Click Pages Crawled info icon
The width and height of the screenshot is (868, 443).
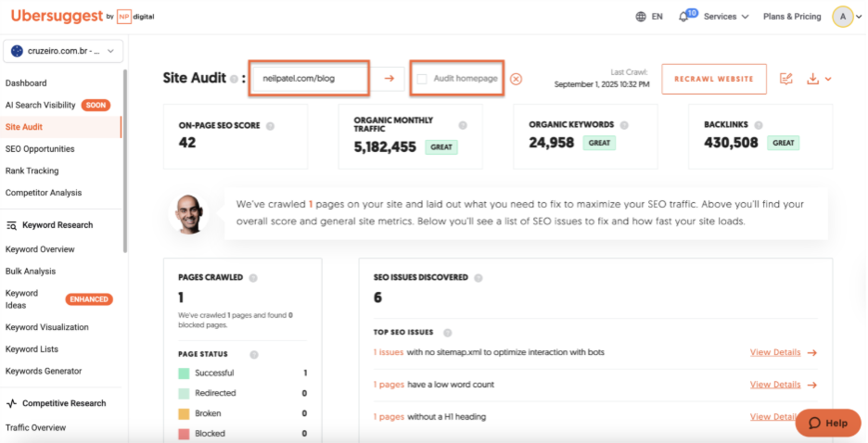tap(253, 278)
